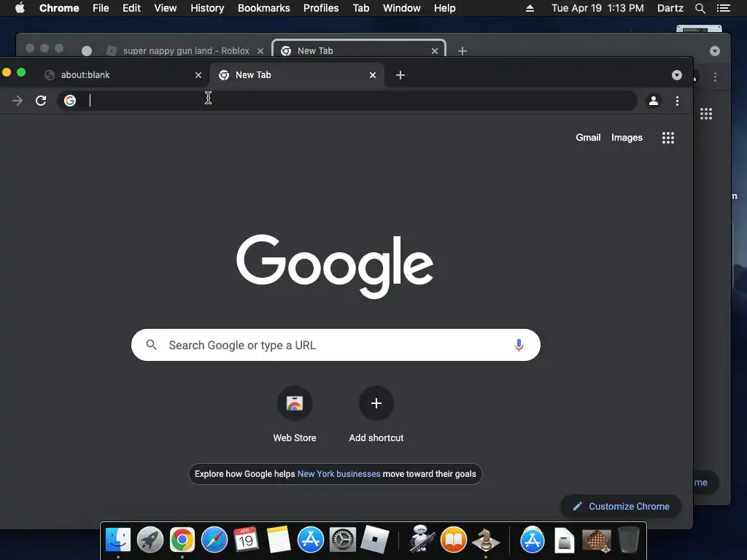This screenshot has height=560, width=747.
Task: Select the New Tab tab in the back window
Action: (359, 50)
